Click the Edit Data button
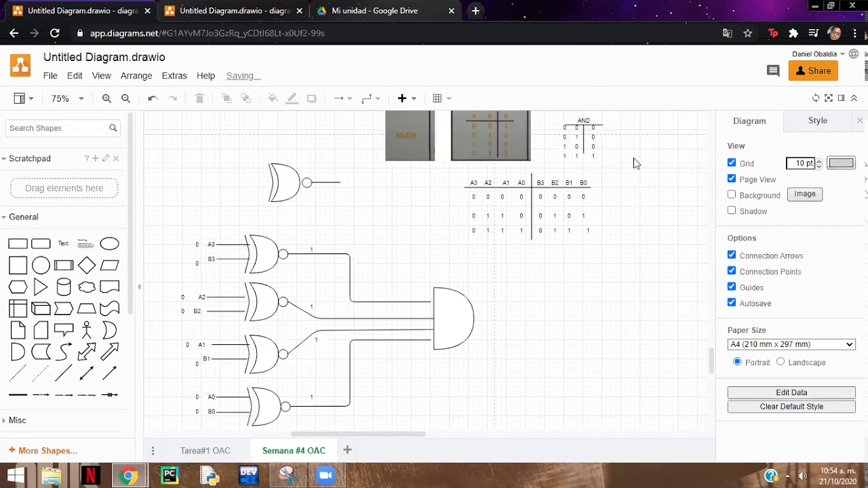The width and height of the screenshot is (868, 488). click(791, 392)
